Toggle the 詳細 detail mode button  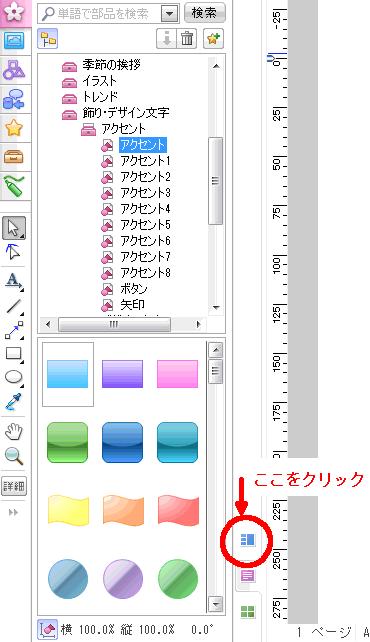point(14,486)
